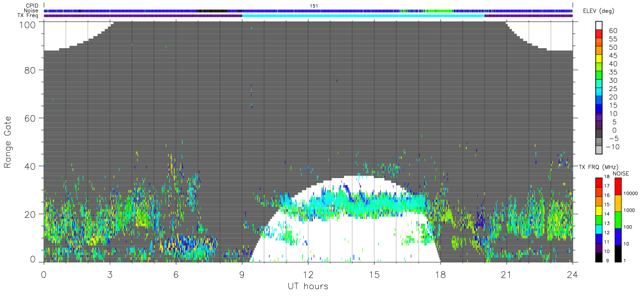This screenshot has width=644, height=297.
Task: Click the 17 label on TX FRQ colorbar
Action: click(606, 185)
